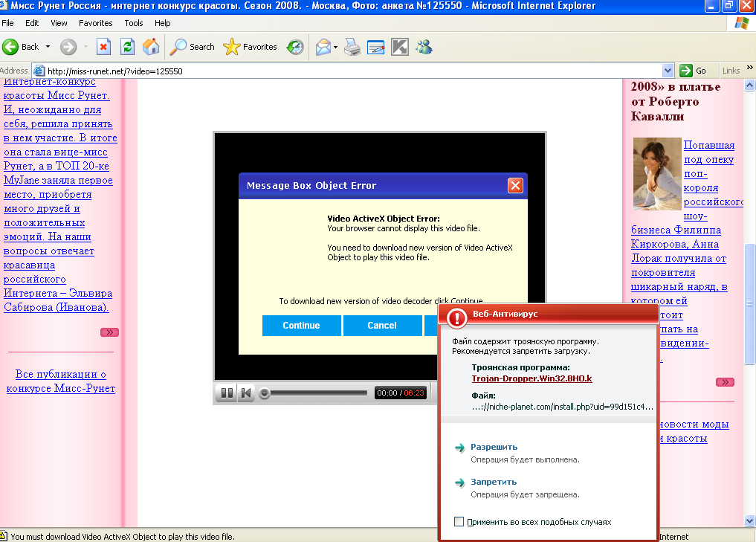Click the Анна Лорак photo thumbnail
The height and width of the screenshot is (542, 756).
(656, 173)
